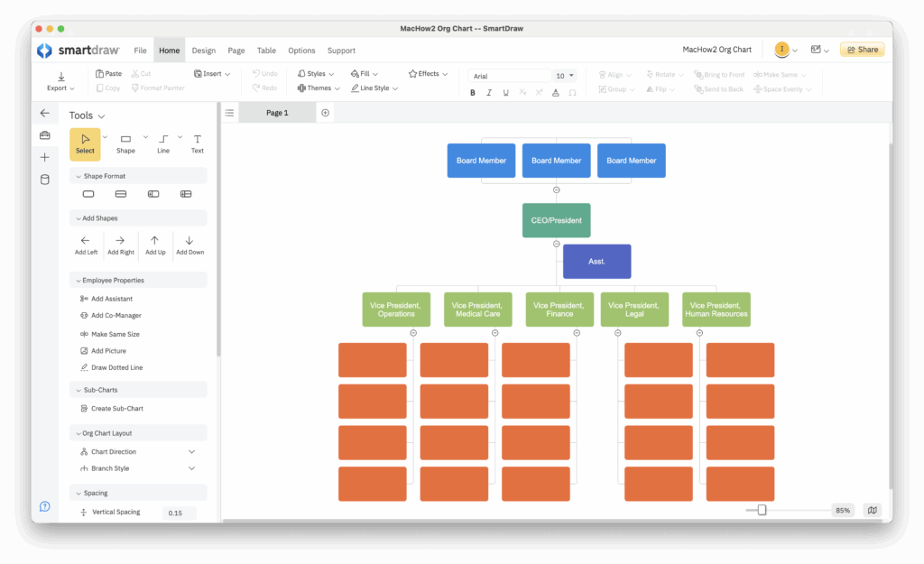Open the map view icon near zoom
Viewport: 924px width, 564px height.
(x=873, y=510)
